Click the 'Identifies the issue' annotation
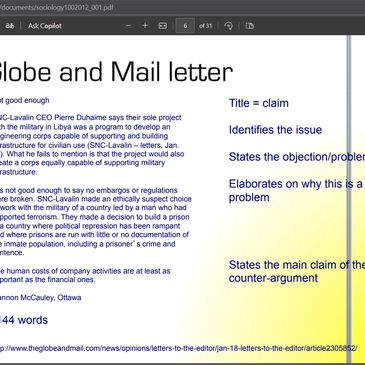This screenshot has width=365, height=365. click(275, 130)
